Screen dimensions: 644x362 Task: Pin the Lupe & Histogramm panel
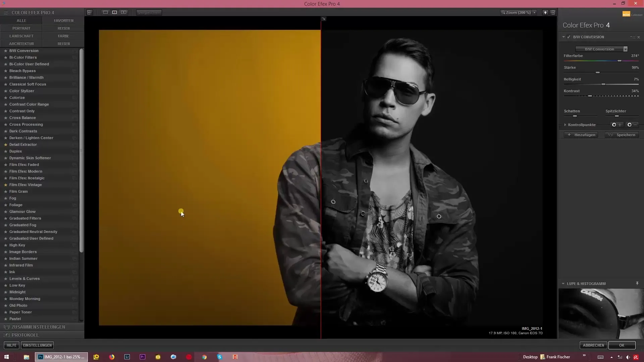pos(637,284)
